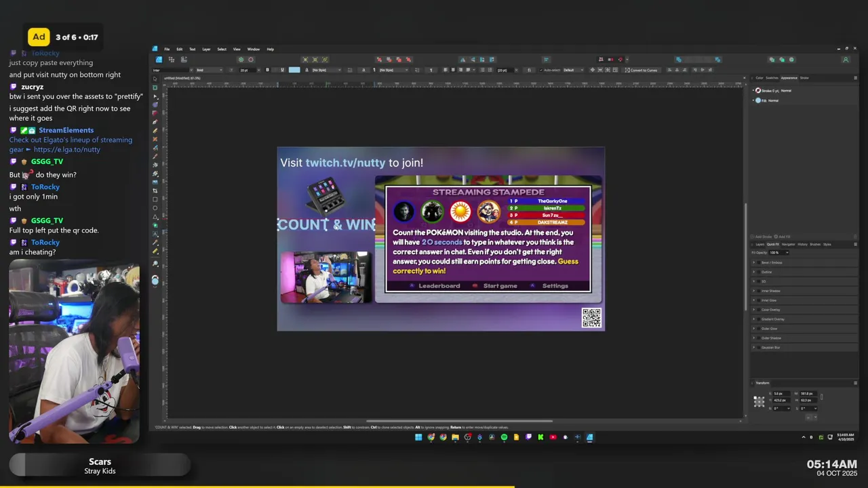This screenshot has width=868, height=488.
Task: Open the Window menu
Action: (253, 49)
